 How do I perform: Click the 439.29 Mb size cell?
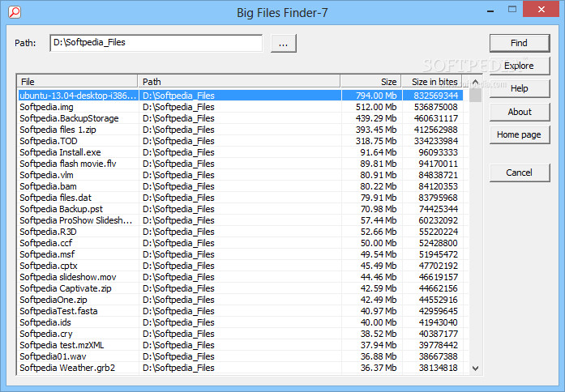click(x=376, y=118)
